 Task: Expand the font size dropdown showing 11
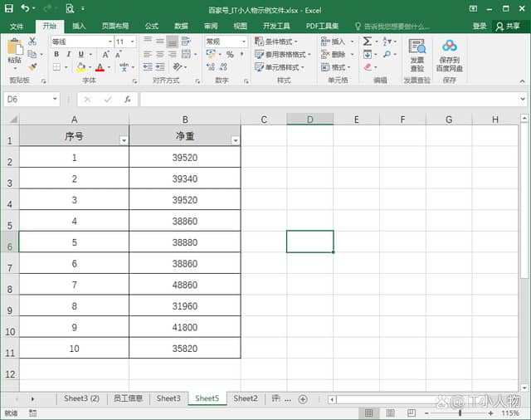[132, 42]
